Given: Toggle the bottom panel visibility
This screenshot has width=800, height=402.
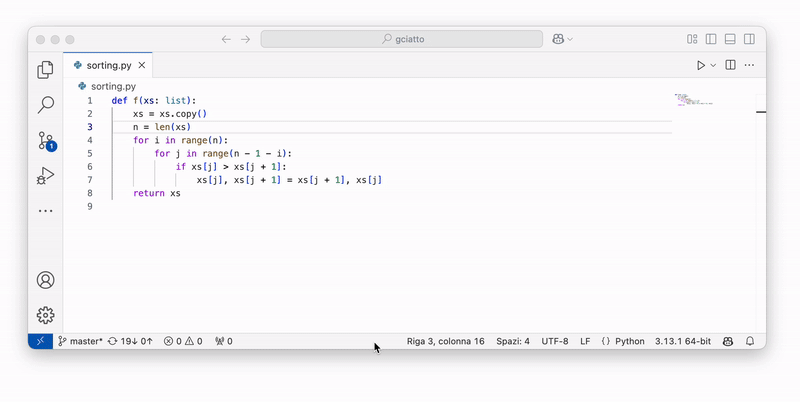Looking at the screenshot, I should click(730, 39).
